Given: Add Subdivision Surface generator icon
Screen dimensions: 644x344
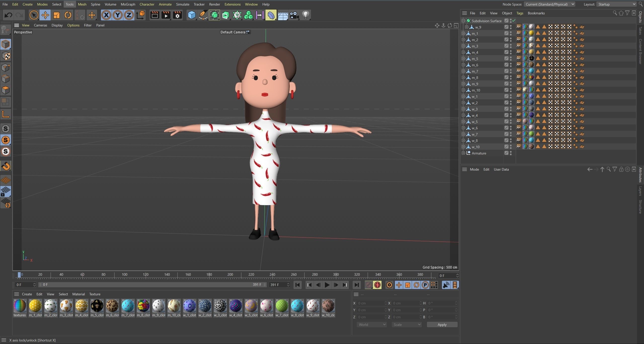Looking at the screenshot, I should click(x=214, y=15).
